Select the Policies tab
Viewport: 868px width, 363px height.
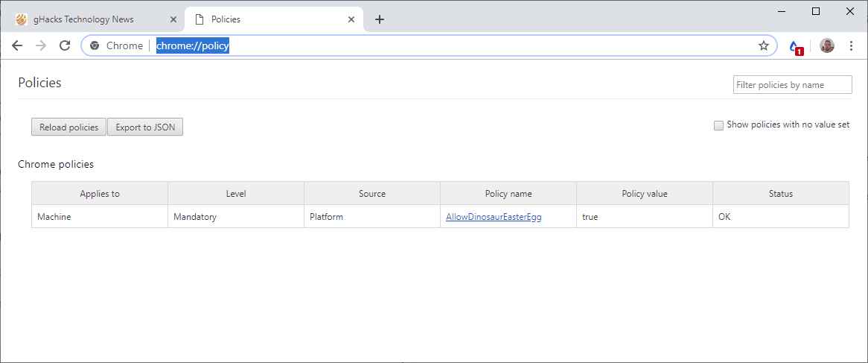[x=274, y=19]
